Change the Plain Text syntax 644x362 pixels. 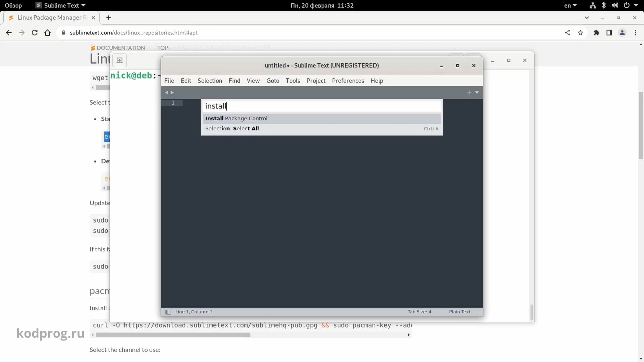click(x=460, y=312)
